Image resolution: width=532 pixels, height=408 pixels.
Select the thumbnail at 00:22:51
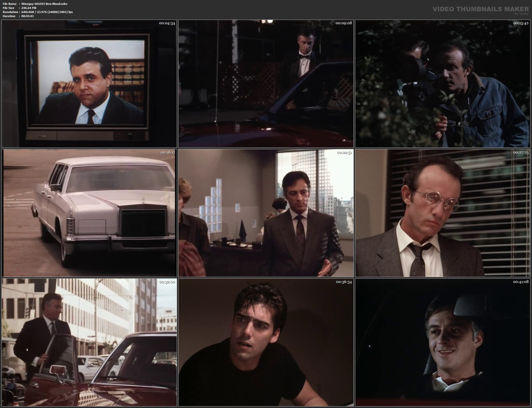point(266,213)
